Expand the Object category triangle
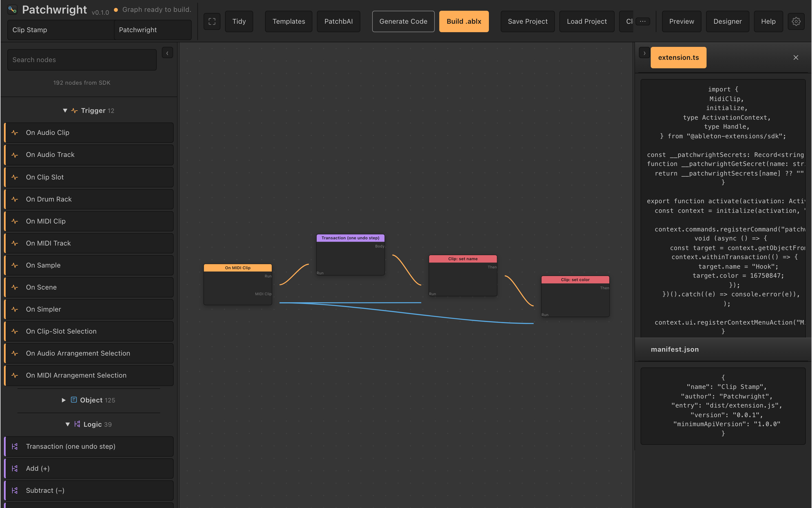Viewport: 812px width, 508px height. point(63,400)
